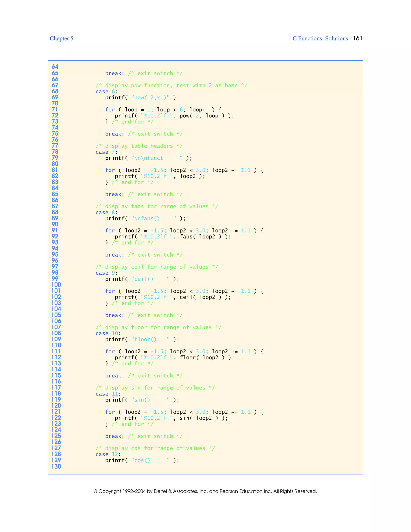
Task: Click the 'floor( loop2 )' printf line
Action: (x=174, y=357)
